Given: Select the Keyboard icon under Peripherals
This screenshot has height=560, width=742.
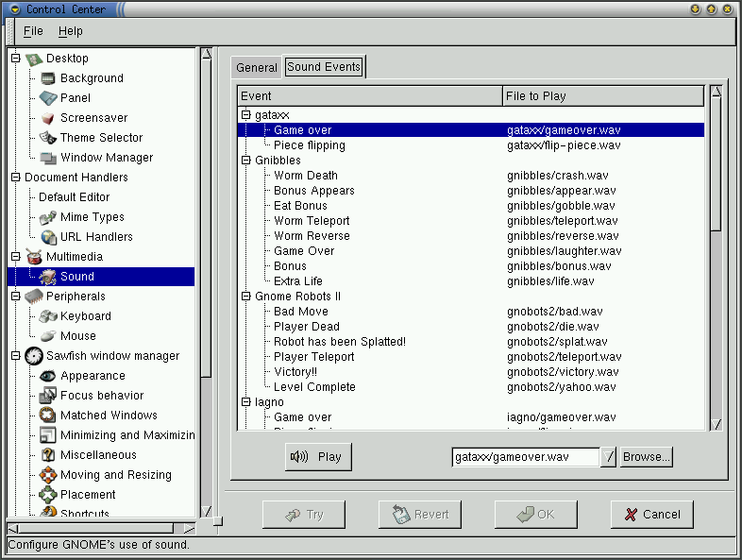Looking at the screenshot, I should [x=48, y=316].
